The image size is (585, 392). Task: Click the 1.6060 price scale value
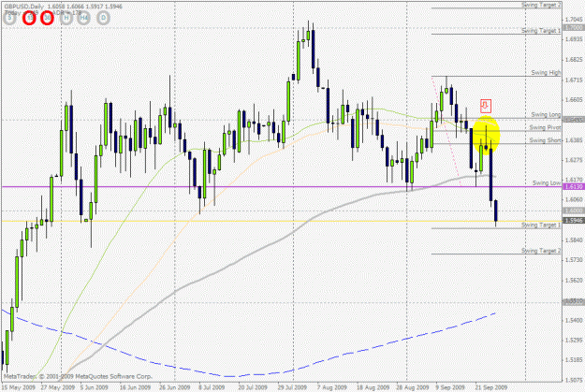574,199
